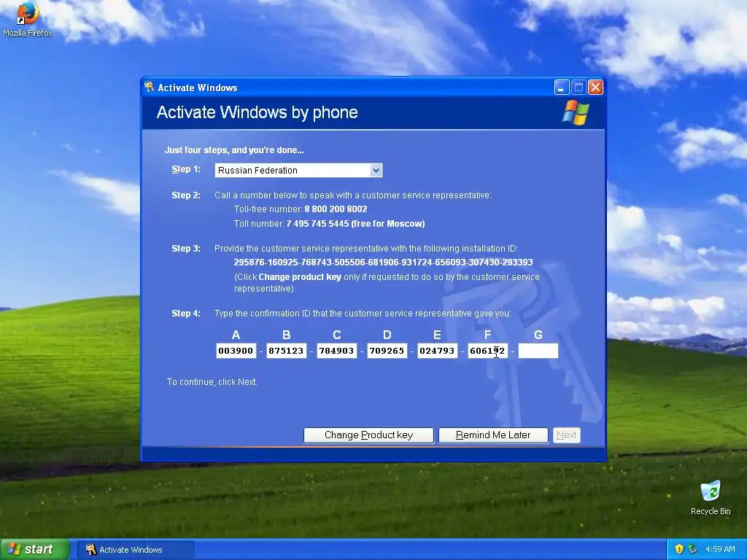Click the installation ID number text
Image resolution: width=747 pixels, height=560 pixels.
(x=383, y=262)
